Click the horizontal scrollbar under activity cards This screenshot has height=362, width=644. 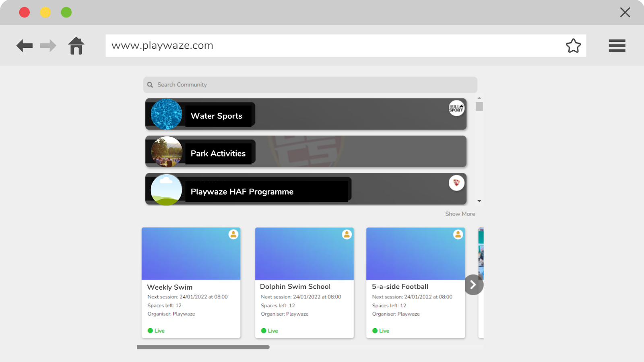pos(203,347)
